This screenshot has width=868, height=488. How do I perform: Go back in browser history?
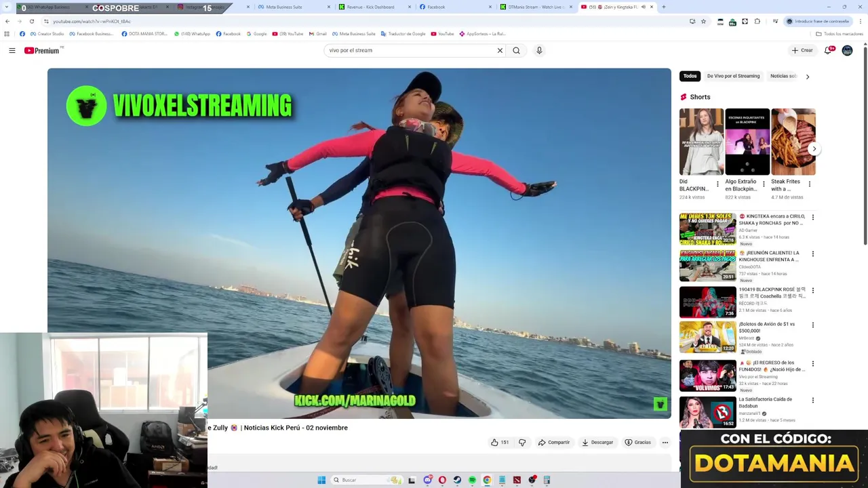pos(7,21)
